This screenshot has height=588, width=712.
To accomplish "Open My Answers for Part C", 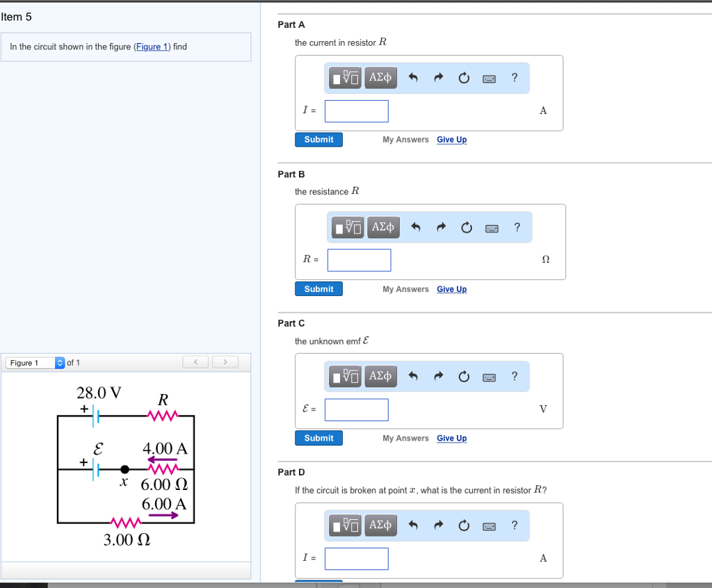I will tap(405, 438).
